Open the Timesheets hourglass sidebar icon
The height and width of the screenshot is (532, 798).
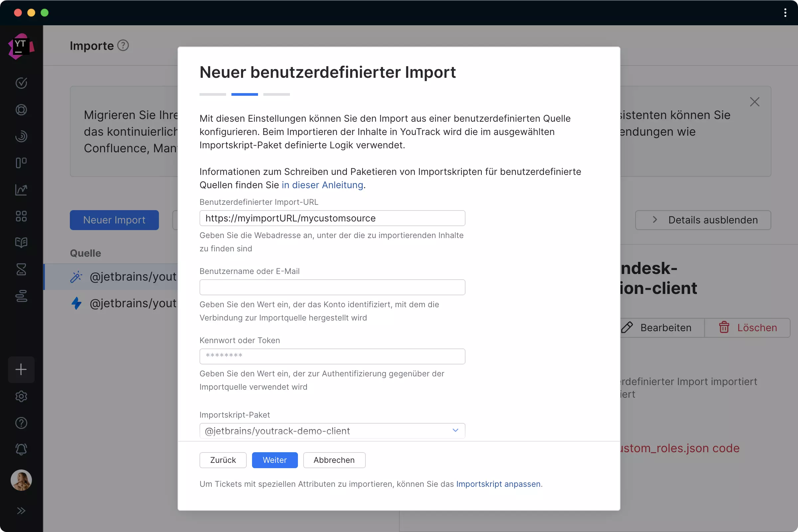[21, 269]
